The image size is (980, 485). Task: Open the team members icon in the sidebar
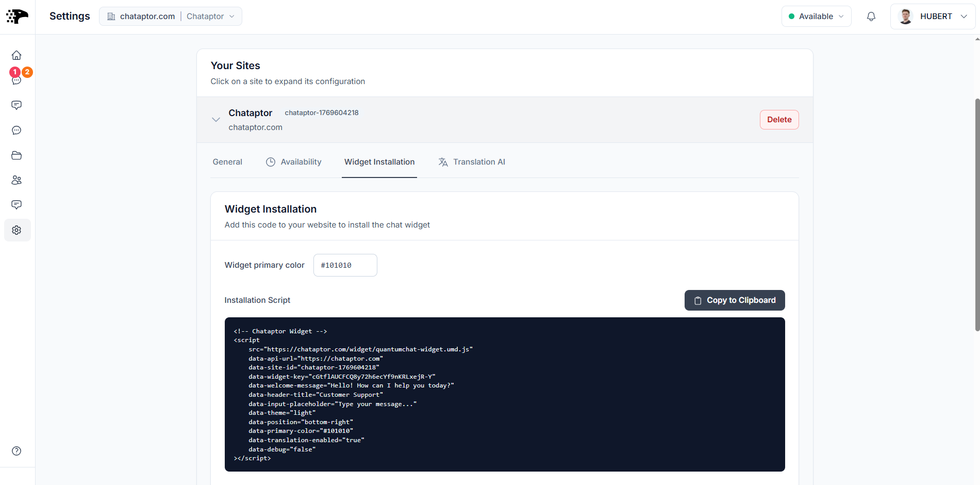(x=16, y=180)
